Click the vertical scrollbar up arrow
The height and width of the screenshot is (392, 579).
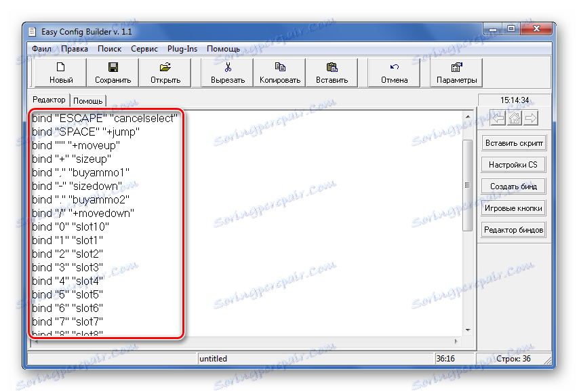click(468, 117)
